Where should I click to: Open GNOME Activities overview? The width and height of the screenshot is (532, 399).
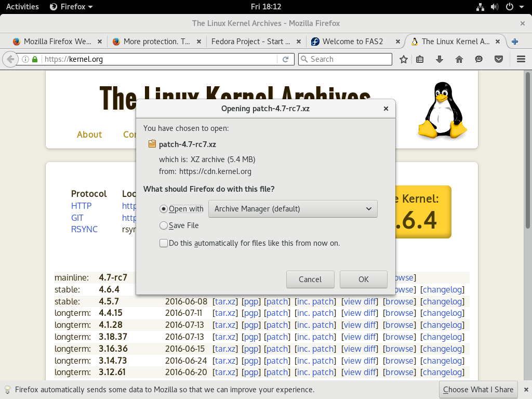(22, 7)
